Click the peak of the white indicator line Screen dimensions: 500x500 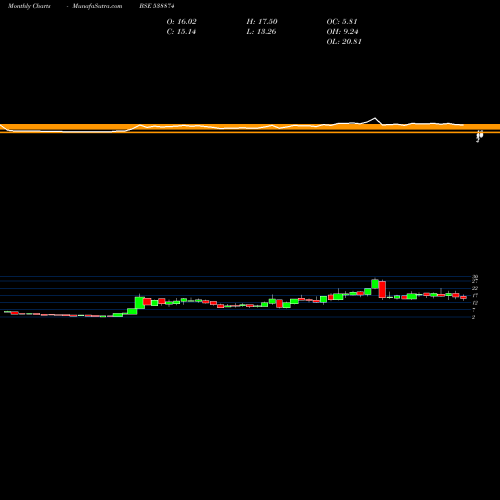click(375, 118)
